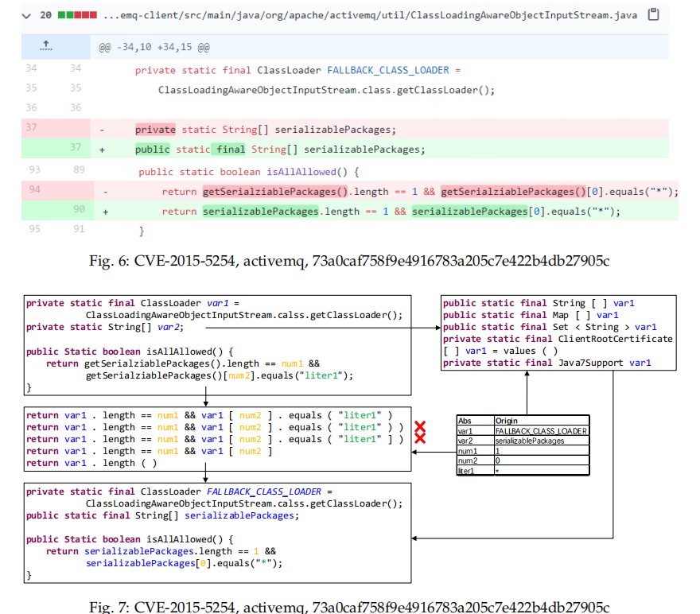Click 'return var1 . length ( )' candidate line
This screenshot has height=614, width=700.
click(91, 463)
